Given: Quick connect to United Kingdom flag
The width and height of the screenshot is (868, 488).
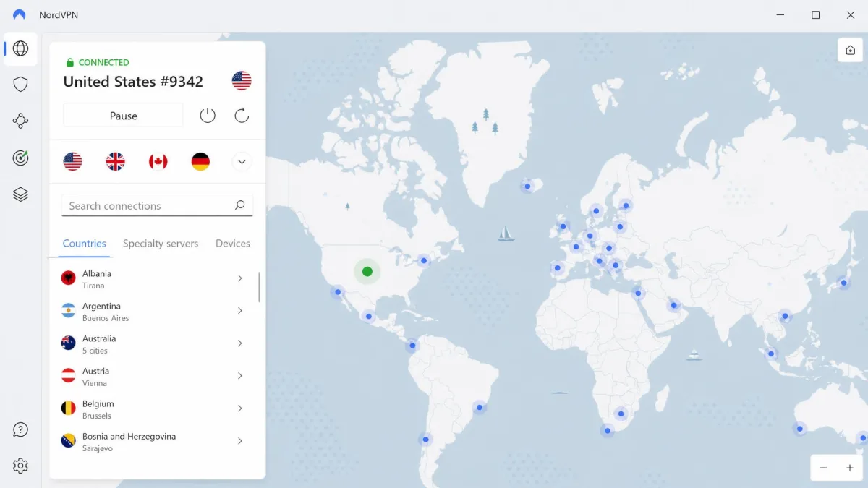Looking at the screenshot, I should pyautogui.click(x=115, y=161).
